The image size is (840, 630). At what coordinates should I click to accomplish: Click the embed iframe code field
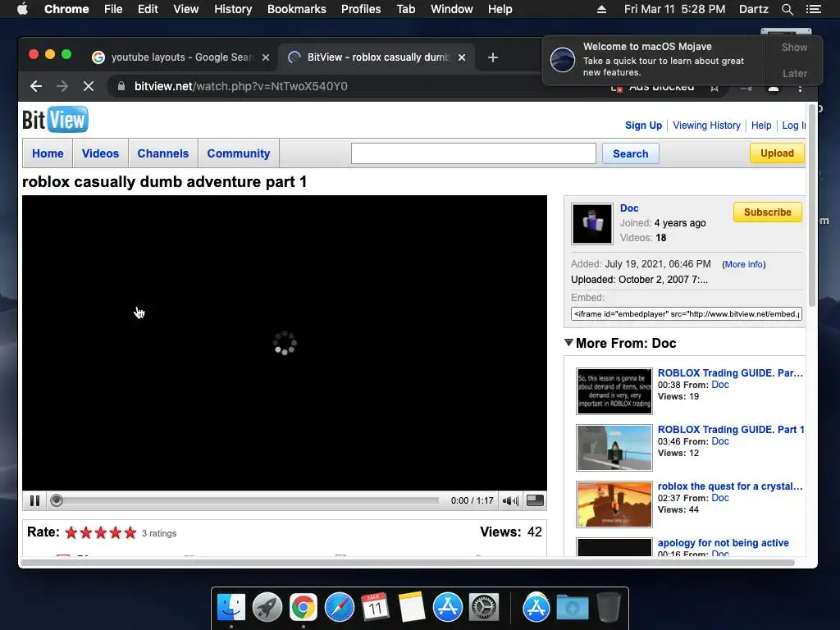coord(687,314)
